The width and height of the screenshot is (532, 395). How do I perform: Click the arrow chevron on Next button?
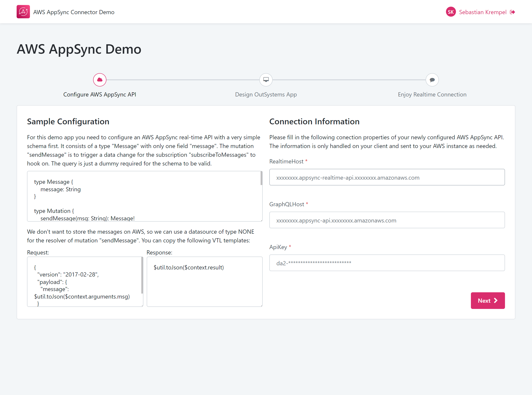496,301
